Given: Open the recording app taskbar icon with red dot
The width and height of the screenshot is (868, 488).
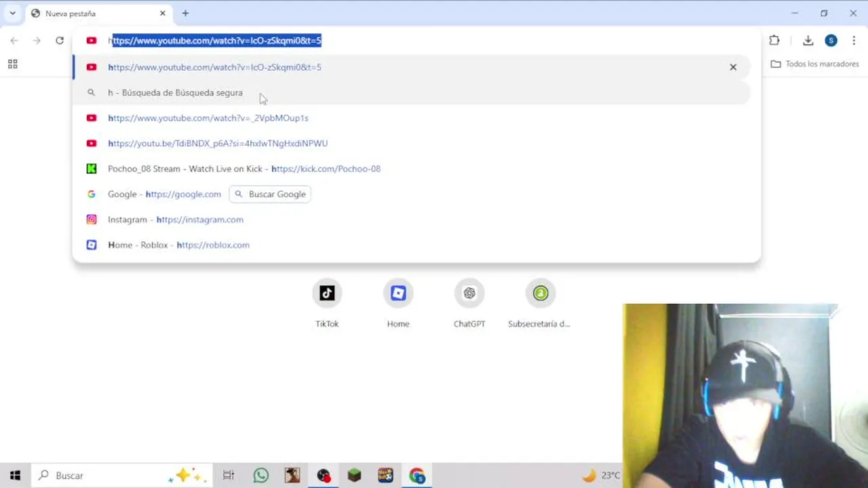Looking at the screenshot, I should pyautogui.click(x=323, y=476).
